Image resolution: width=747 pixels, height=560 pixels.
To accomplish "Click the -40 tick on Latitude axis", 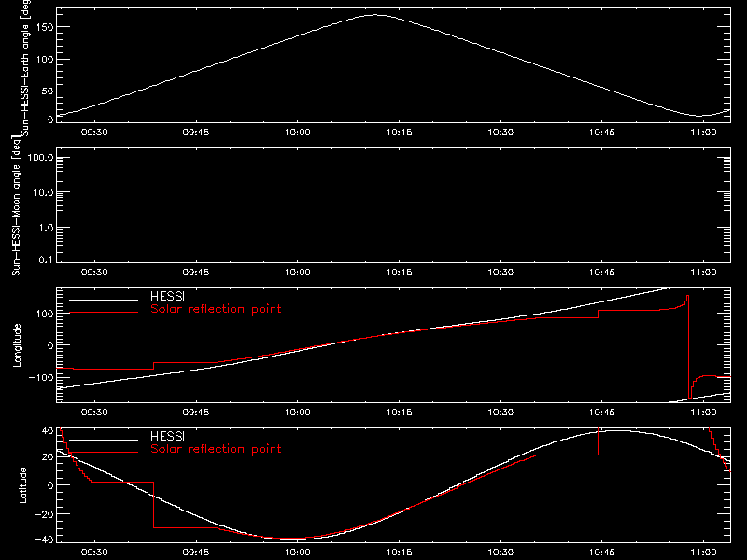I will click(x=44, y=540).
